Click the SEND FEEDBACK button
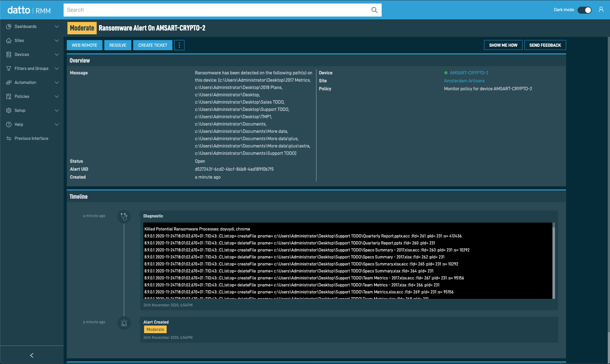610x364 pixels. point(545,45)
